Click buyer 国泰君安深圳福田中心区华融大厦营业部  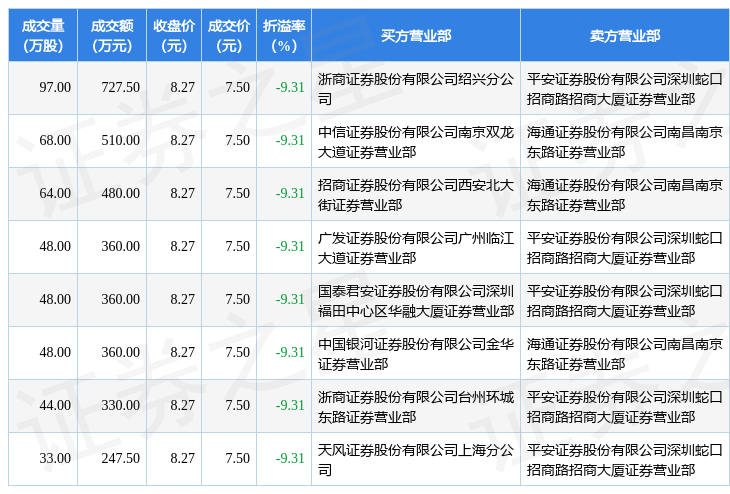(x=416, y=301)
